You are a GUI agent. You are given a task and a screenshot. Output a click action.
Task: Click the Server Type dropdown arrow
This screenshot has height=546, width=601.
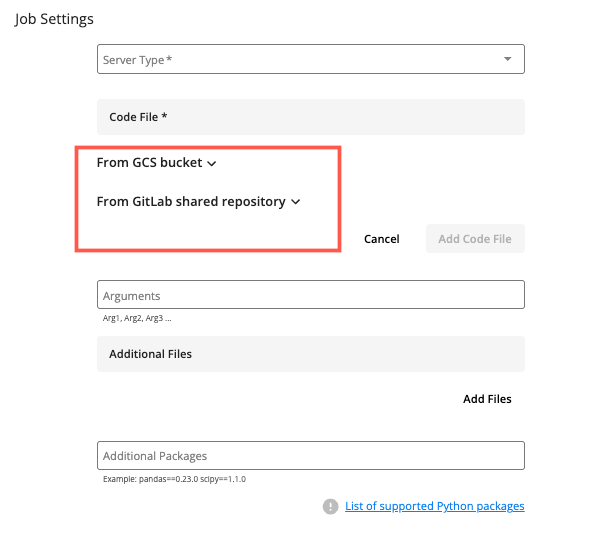(508, 60)
